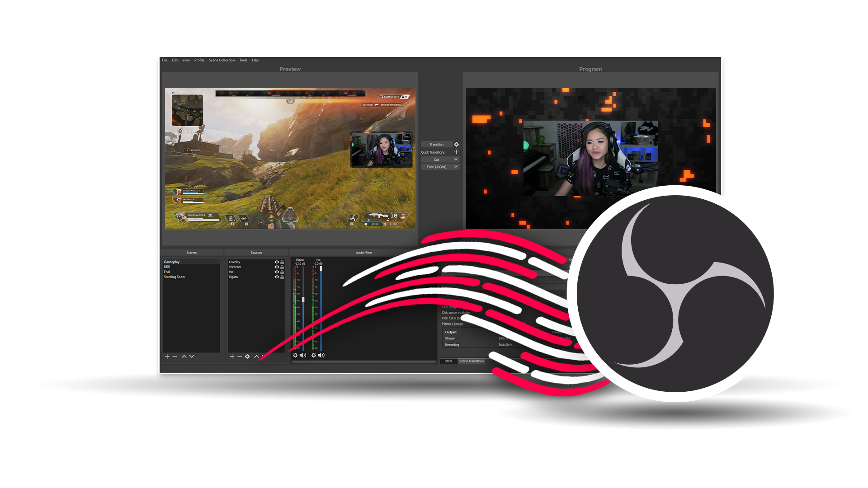
Task: Click the Sources panel header
Action: point(256,253)
